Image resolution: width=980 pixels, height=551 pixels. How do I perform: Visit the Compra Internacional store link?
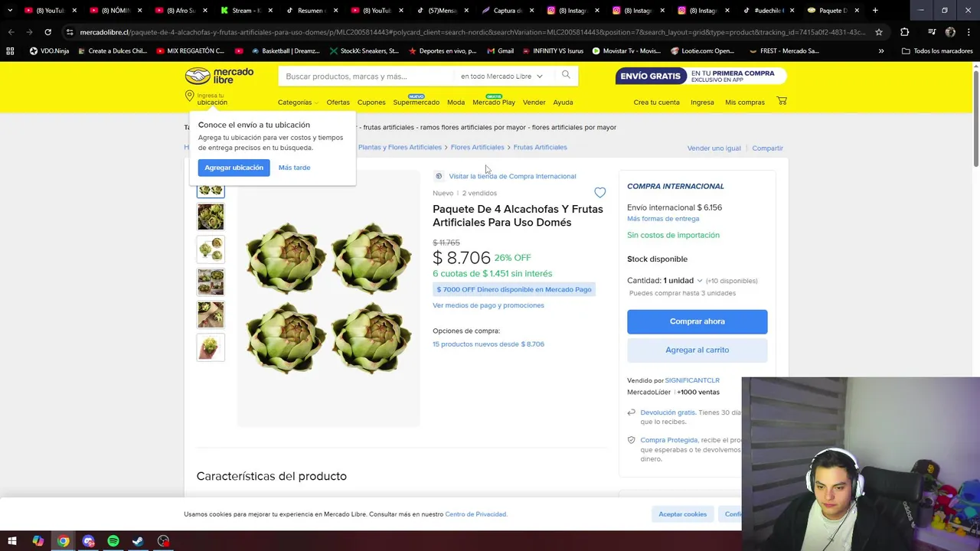point(511,176)
